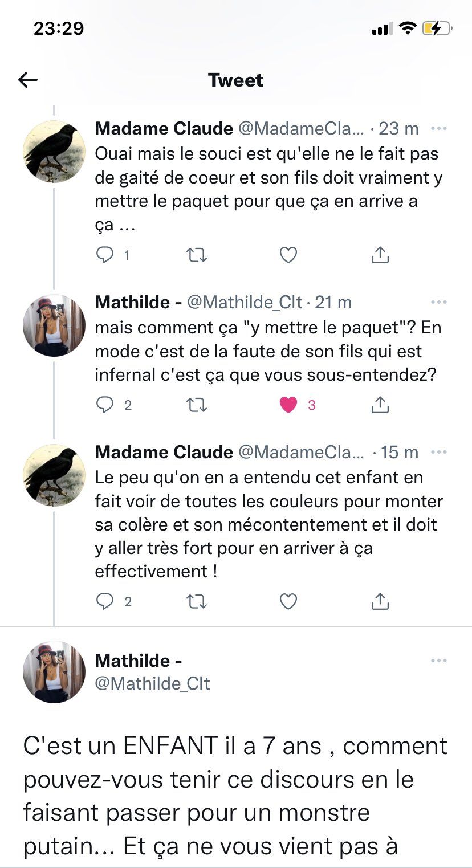Reply to Madame Claude's 23 m tweet
The image size is (472, 868).
click(x=104, y=255)
